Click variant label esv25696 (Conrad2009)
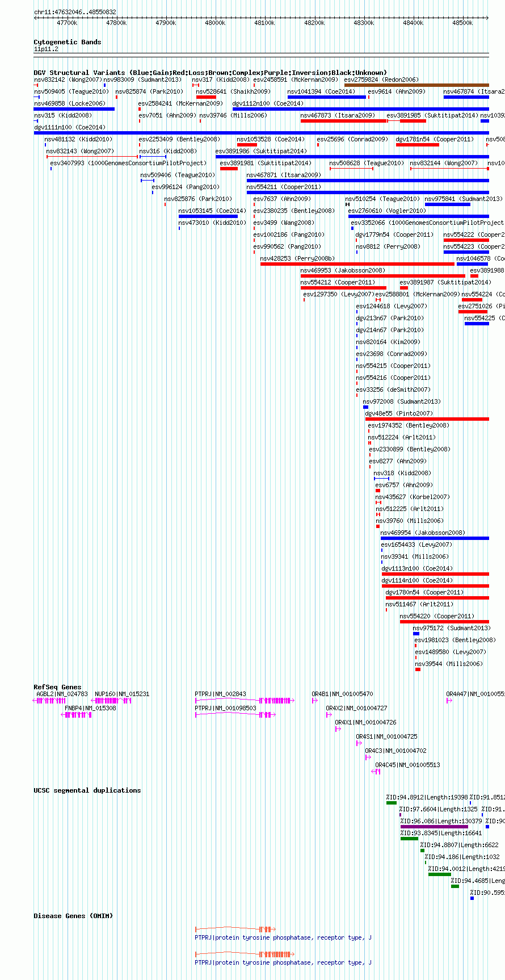 (352, 140)
